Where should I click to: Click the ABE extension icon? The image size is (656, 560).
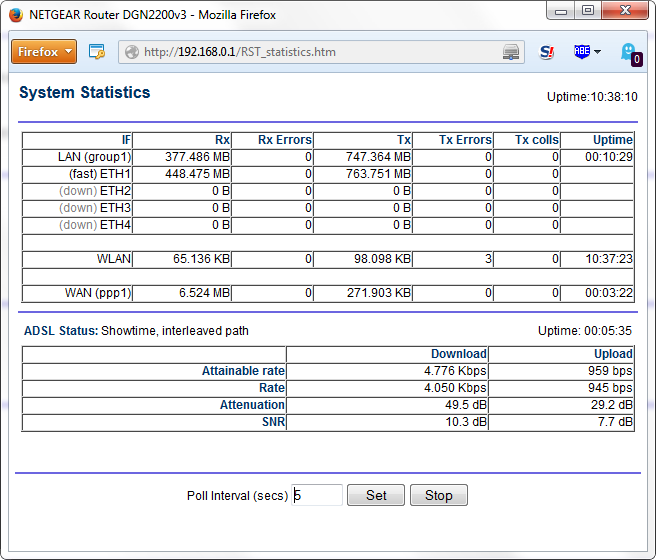[x=582, y=51]
